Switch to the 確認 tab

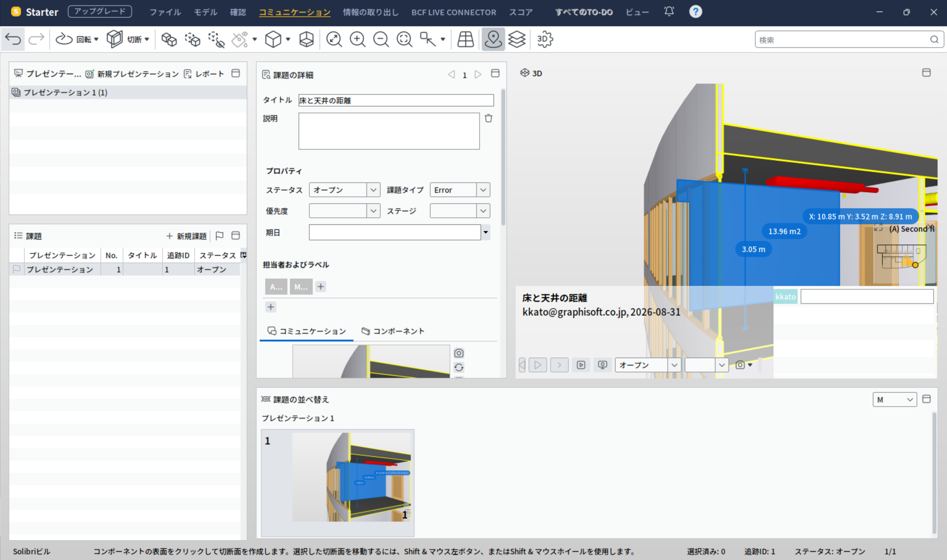point(238,12)
